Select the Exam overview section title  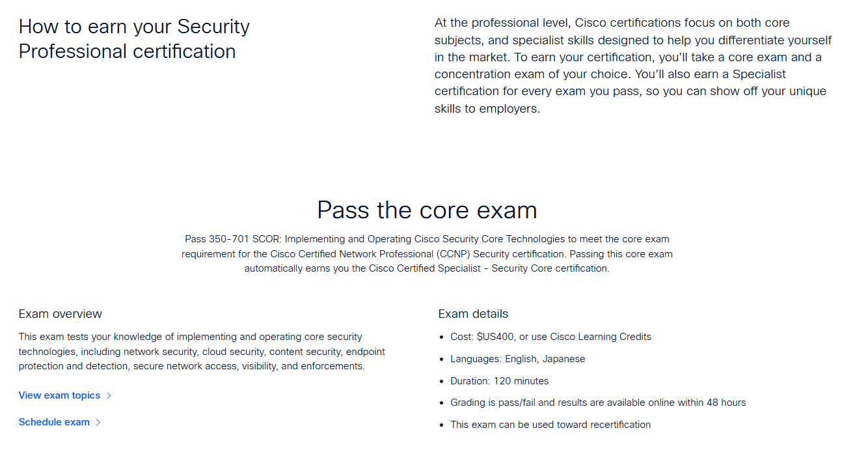point(60,313)
